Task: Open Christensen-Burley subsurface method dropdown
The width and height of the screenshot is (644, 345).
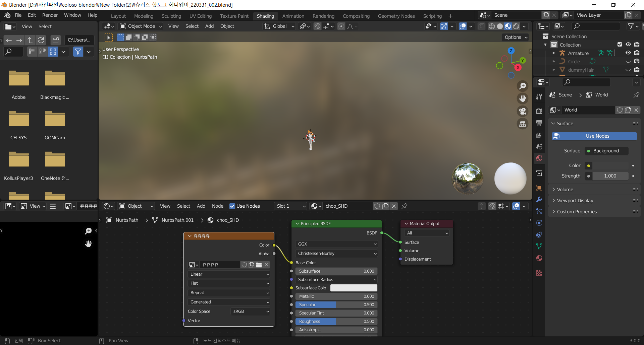Action: (336, 253)
